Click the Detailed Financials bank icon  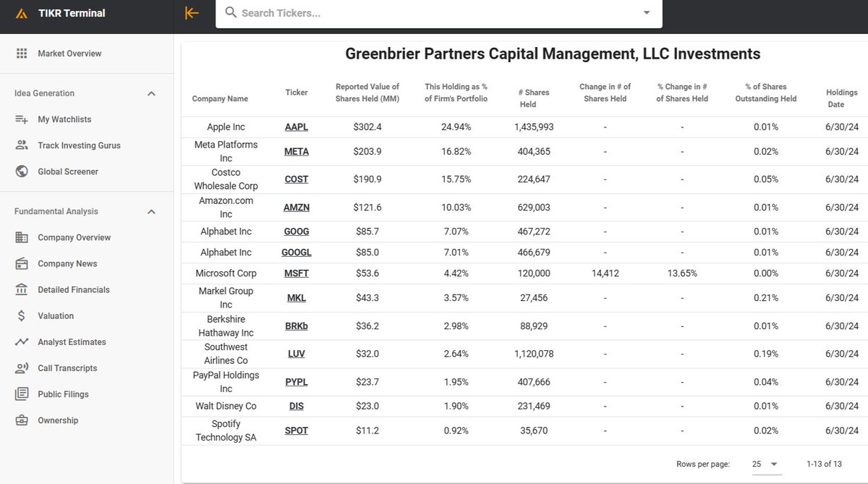tap(22, 289)
